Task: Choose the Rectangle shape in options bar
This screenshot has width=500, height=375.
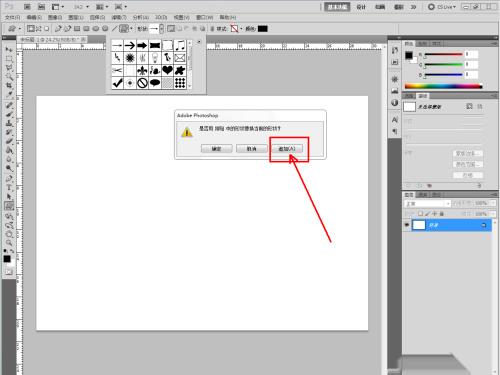Action: (77, 29)
